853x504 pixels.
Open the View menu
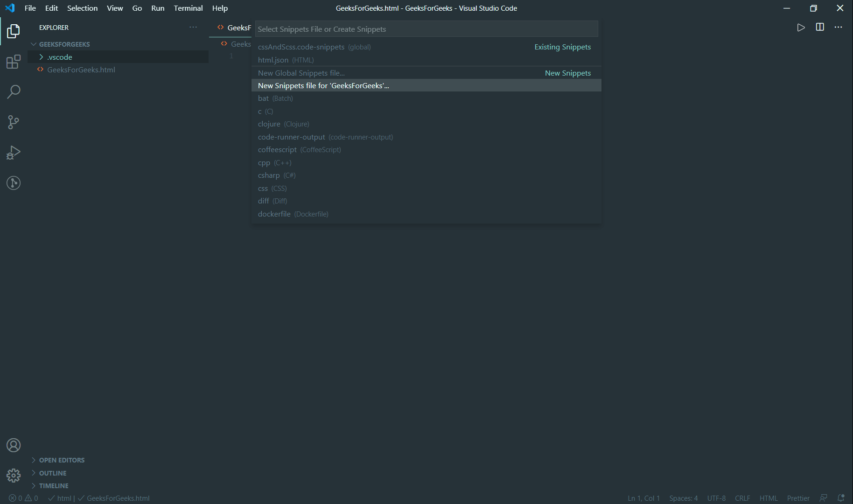click(x=115, y=8)
